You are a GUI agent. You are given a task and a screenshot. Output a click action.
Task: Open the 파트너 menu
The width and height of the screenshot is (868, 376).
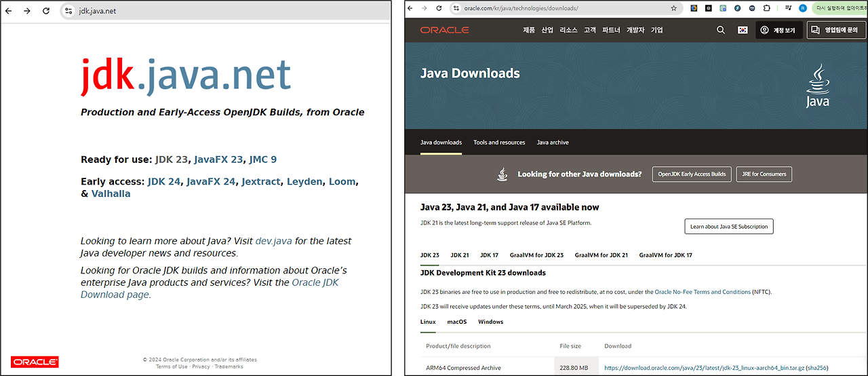click(x=611, y=30)
